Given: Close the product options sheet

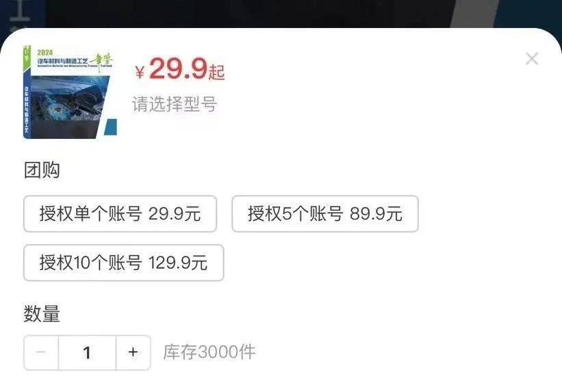Looking at the screenshot, I should (x=531, y=59).
